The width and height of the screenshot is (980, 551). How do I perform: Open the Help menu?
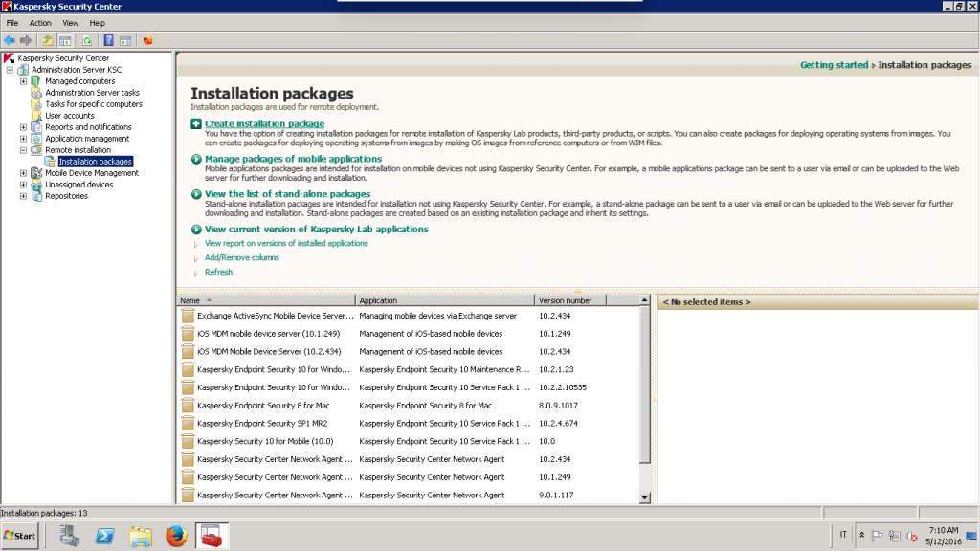[x=97, y=23]
